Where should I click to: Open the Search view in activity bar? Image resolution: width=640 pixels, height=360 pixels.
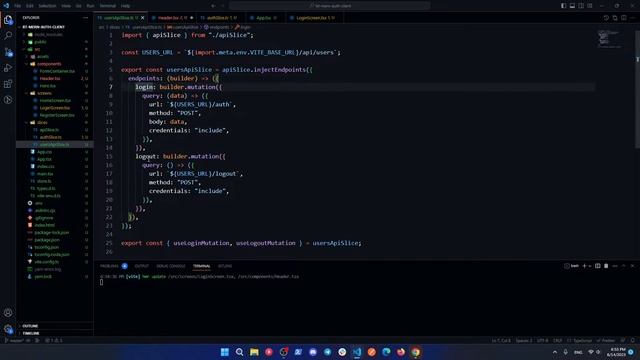tap(8, 36)
